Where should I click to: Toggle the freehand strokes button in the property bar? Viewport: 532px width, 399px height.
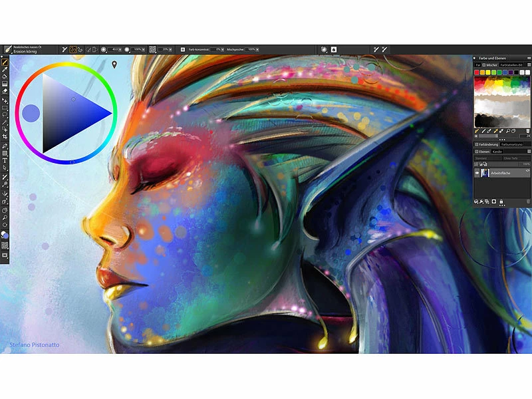(x=74, y=49)
